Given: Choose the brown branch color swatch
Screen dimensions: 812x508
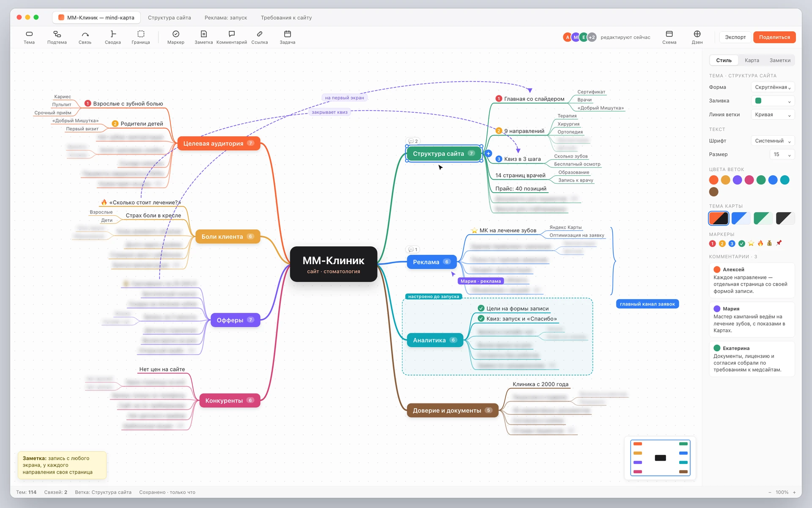Looking at the screenshot, I should coord(713,192).
